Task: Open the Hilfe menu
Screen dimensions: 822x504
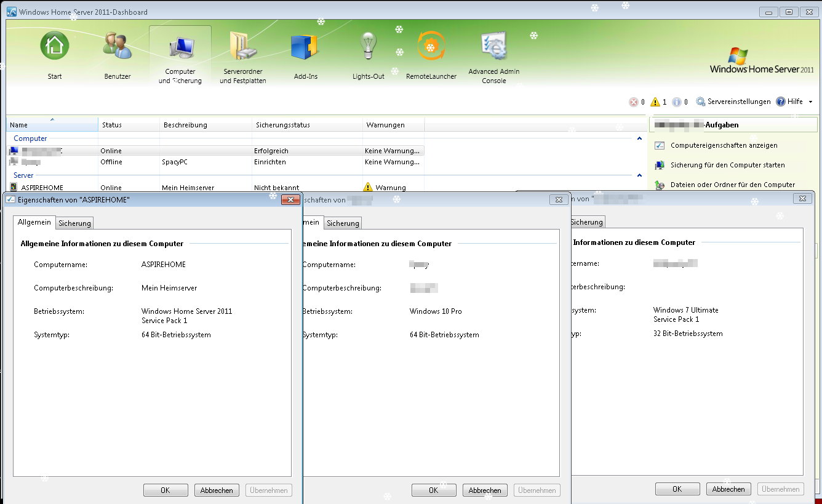Action: click(789, 102)
